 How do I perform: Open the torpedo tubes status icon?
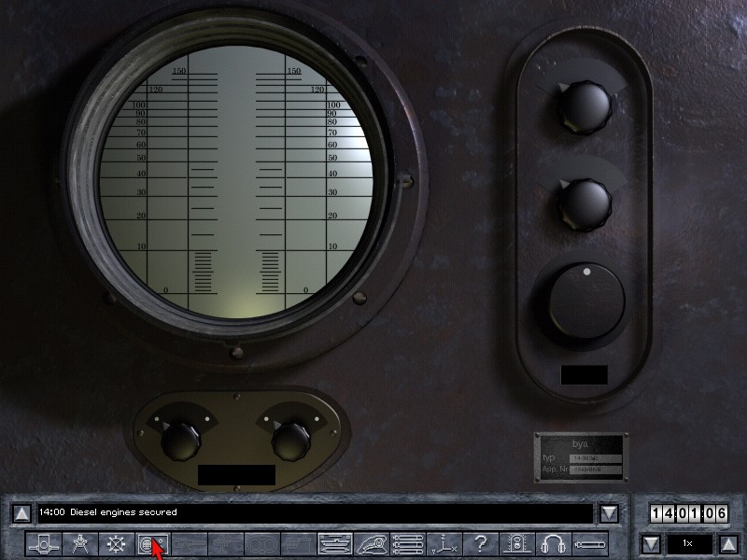tap(407, 543)
